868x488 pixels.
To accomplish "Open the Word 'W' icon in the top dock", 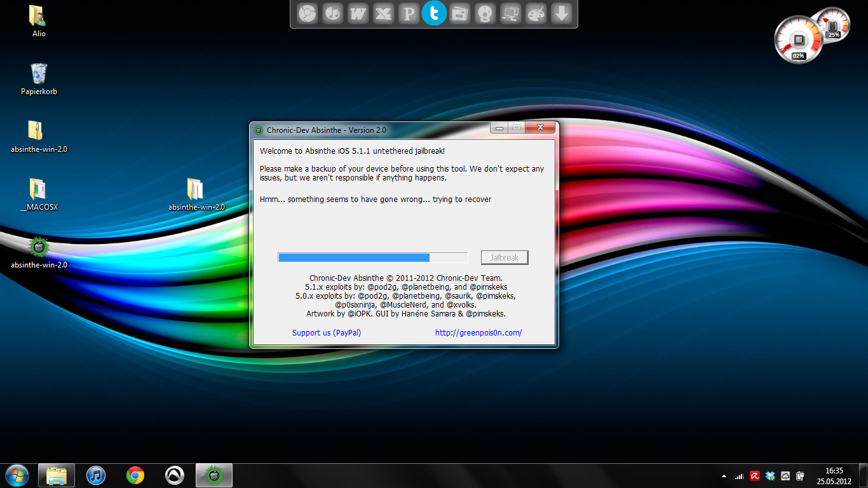I will (x=358, y=13).
